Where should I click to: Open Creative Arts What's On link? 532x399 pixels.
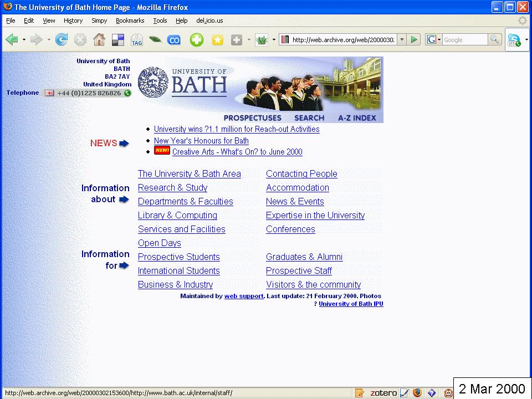point(237,152)
